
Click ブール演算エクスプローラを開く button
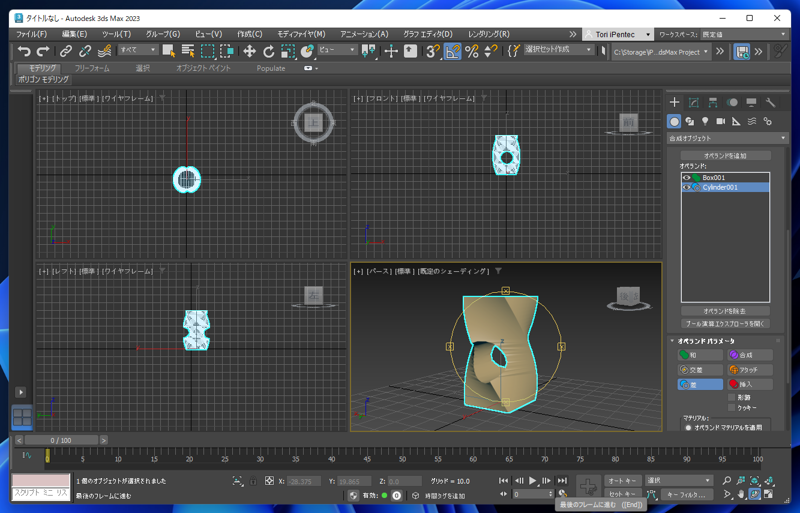[x=725, y=324]
